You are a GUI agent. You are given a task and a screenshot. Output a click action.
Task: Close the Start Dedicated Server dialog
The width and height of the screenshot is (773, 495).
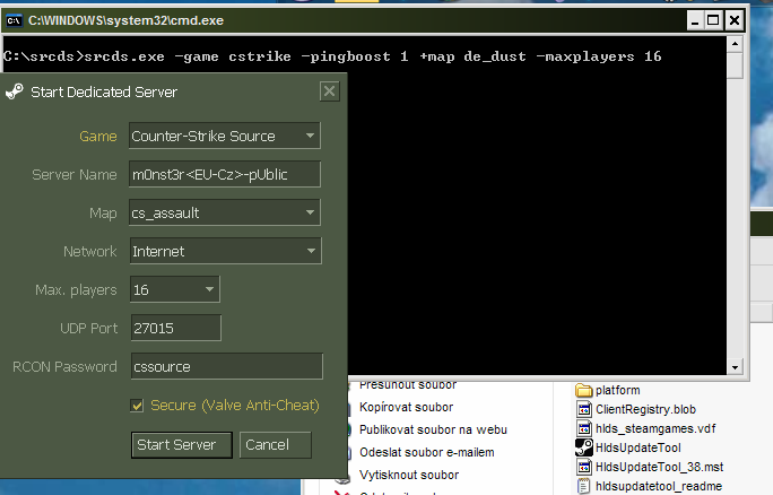pos(329,91)
